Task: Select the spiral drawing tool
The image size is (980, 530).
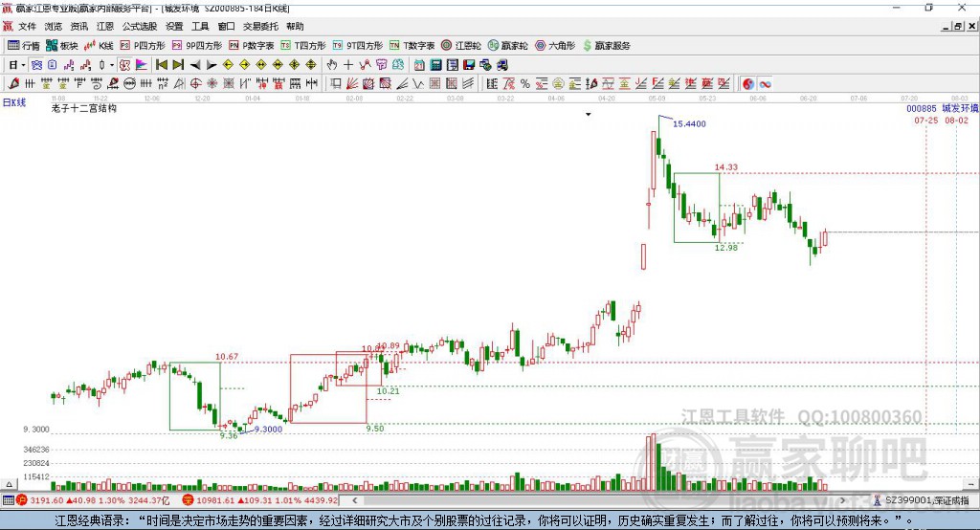Action: coord(97,84)
